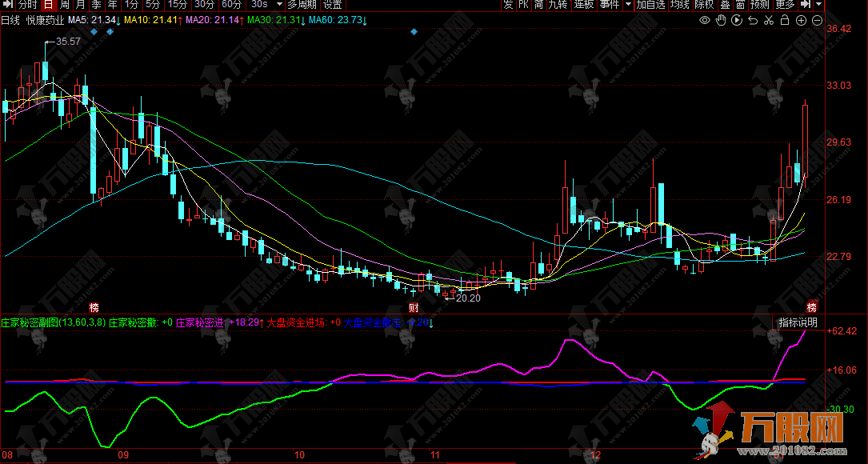The image size is (868, 464).
Task: Open the dropdown arrow at far top-right
Action: [x=818, y=5]
